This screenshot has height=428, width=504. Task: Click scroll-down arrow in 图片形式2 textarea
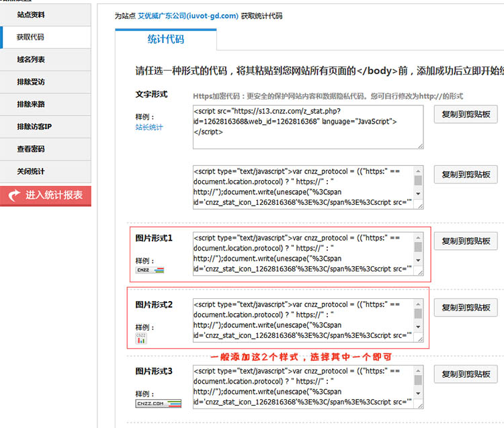[418, 327]
